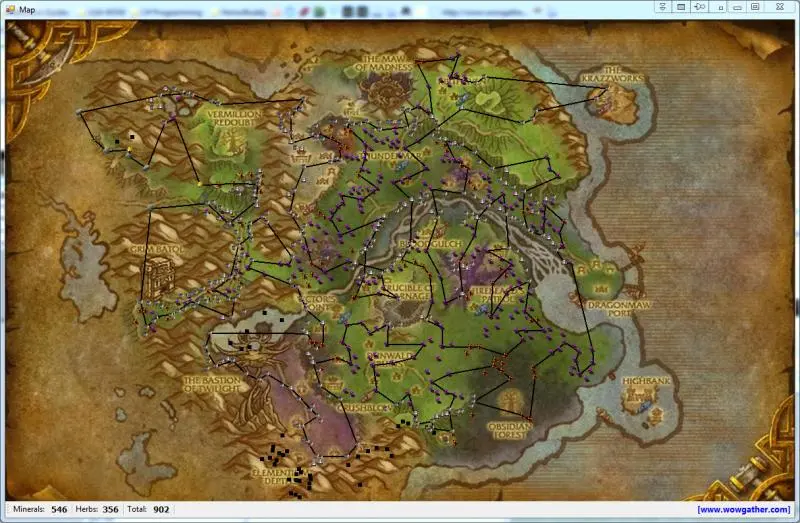
Task: Click the Grim Batol map label
Action: 157,249
